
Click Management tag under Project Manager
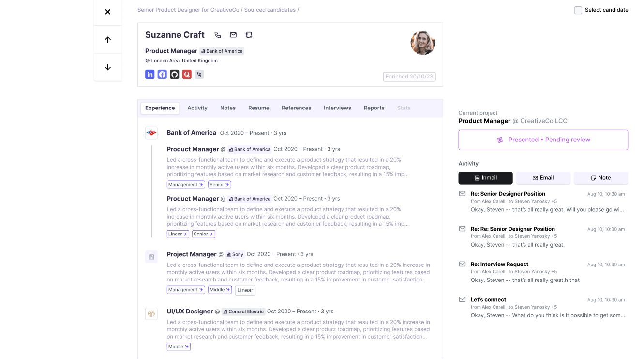click(x=186, y=290)
